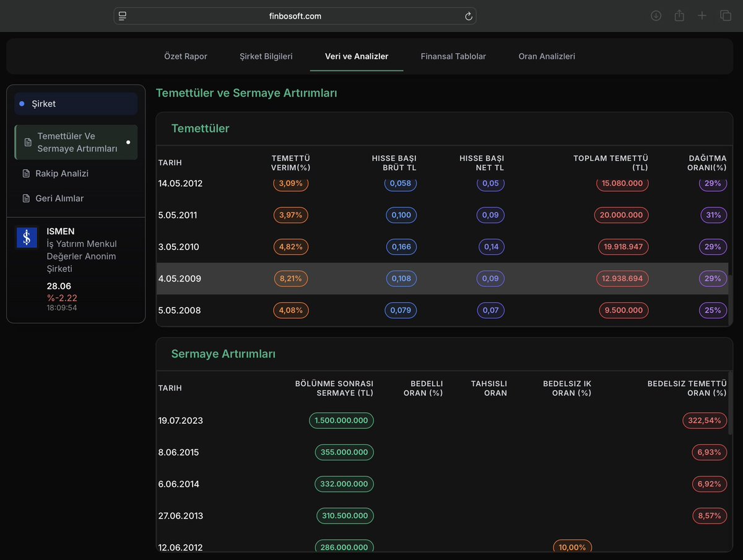The image size is (743, 560).
Task: Click the 355.000.000 capital badge
Action: [x=344, y=452]
